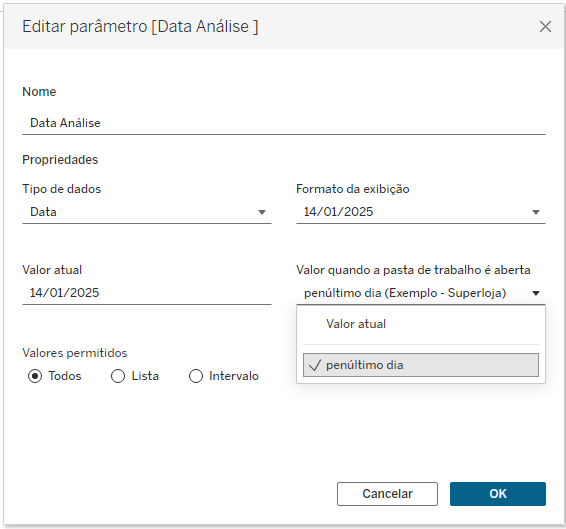Open the Data type combo box
This screenshot has width=566, height=529.
point(147,212)
